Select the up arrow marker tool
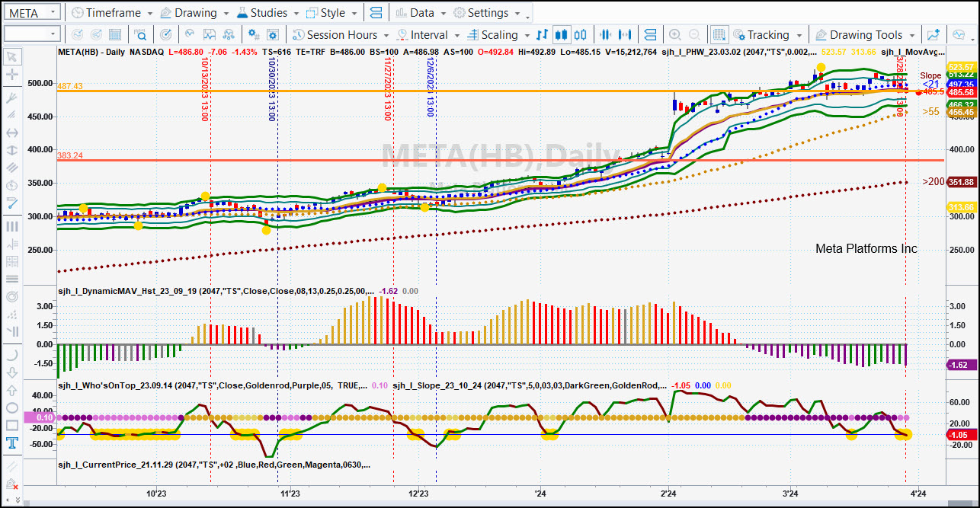The image size is (980, 508). coord(12,390)
